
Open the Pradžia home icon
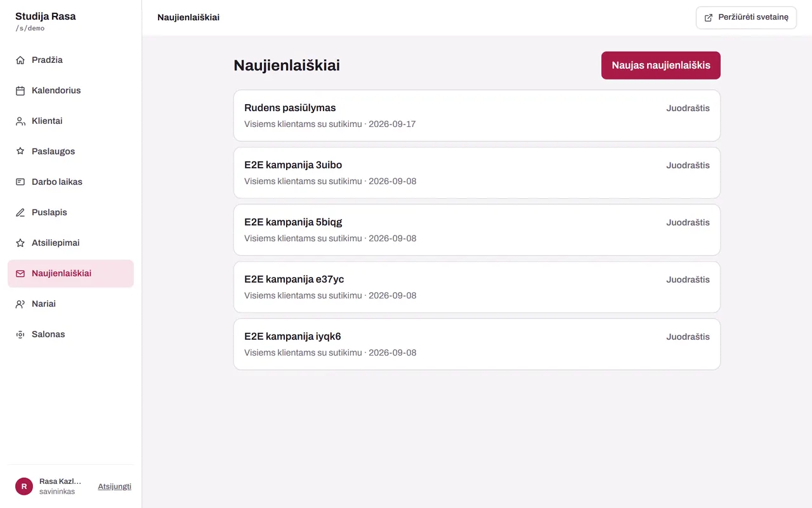pos(20,60)
